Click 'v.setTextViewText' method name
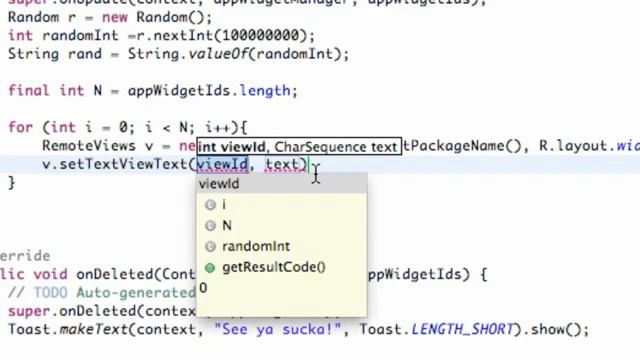Viewport: 640px width, 360px height. point(115,164)
